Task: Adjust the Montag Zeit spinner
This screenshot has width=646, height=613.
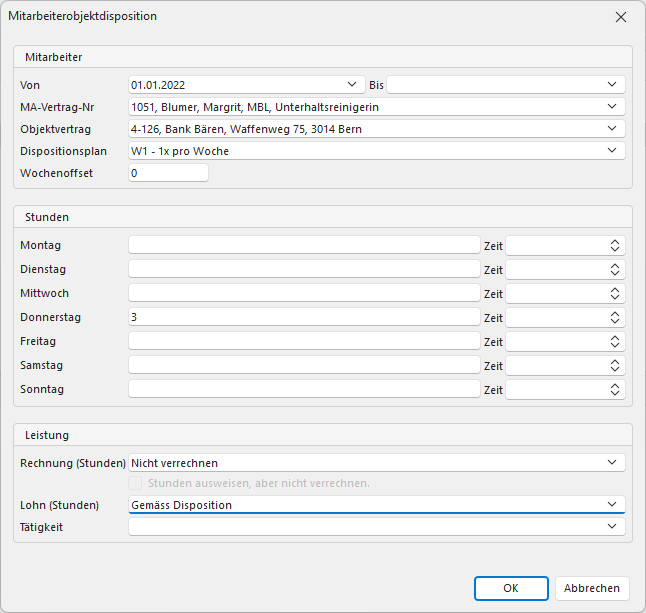Action: click(615, 245)
